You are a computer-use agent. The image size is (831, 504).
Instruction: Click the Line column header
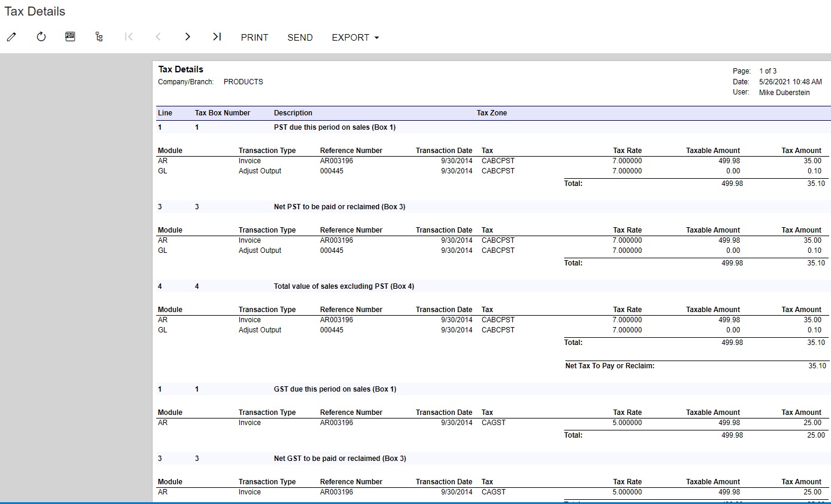coord(165,113)
